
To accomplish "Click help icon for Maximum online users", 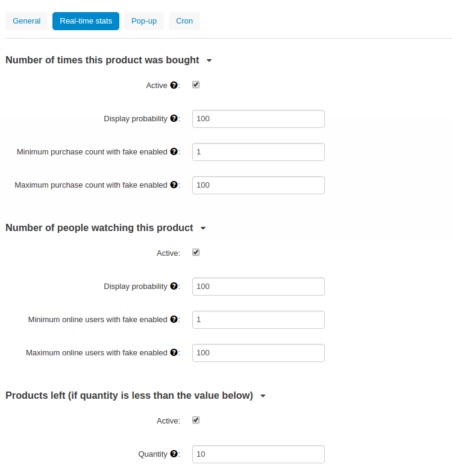I will pos(174,352).
